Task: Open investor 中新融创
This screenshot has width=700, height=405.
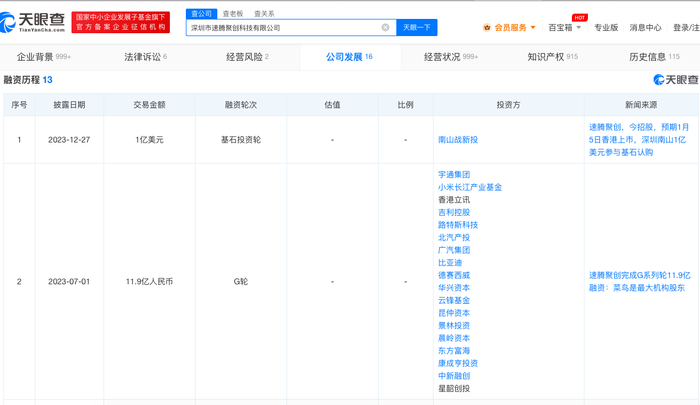Action: coord(454,376)
